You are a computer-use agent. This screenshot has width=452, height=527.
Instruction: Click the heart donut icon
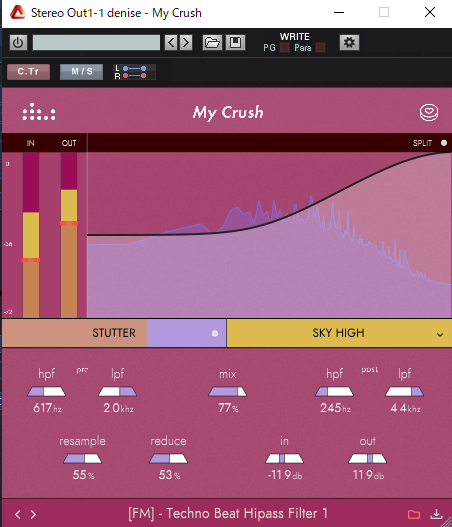click(429, 112)
